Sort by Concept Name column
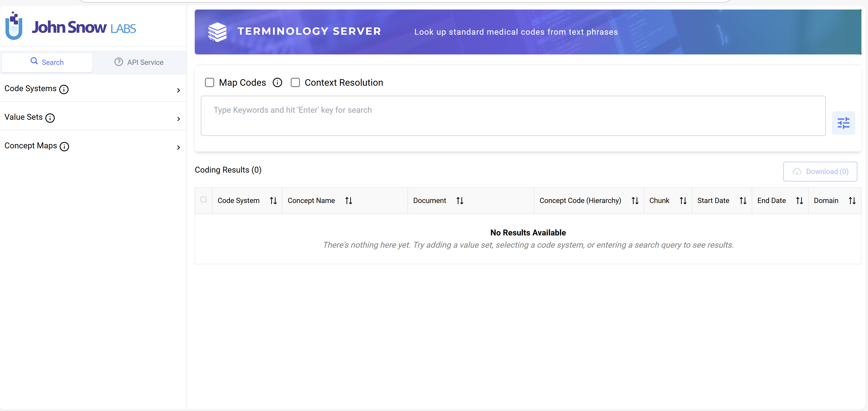868x411 pixels. point(349,201)
